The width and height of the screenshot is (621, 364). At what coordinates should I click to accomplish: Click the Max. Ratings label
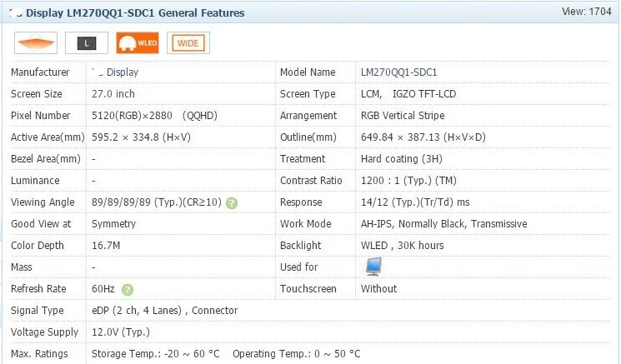tap(39, 354)
